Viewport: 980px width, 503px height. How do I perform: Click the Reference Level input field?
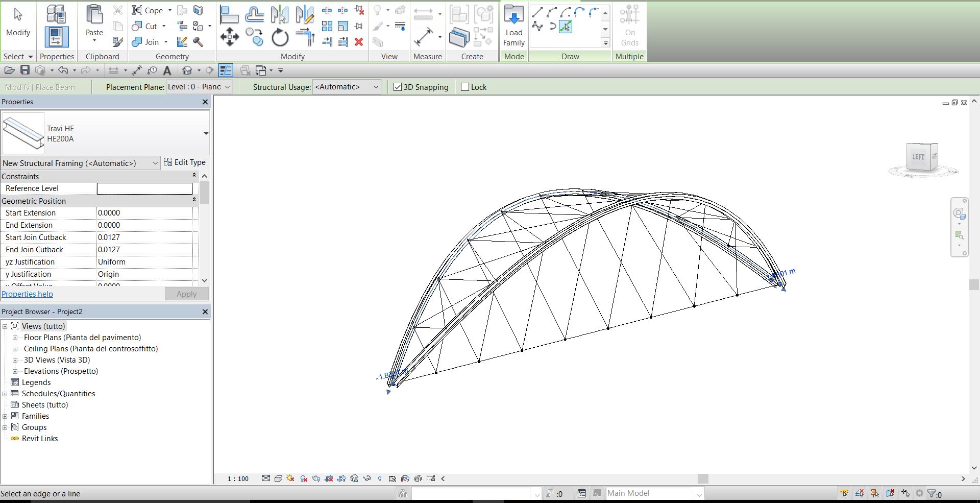click(x=144, y=188)
